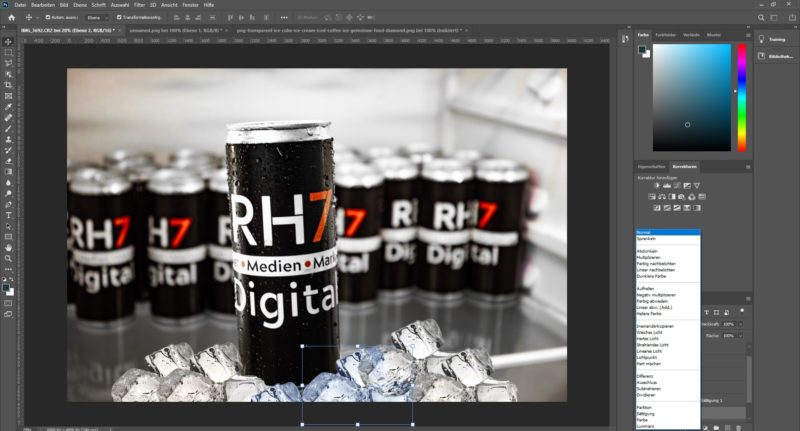Select the Lasso tool
Image resolution: width=800 pixels, height=431 pixels.
[x=8, y=63]
